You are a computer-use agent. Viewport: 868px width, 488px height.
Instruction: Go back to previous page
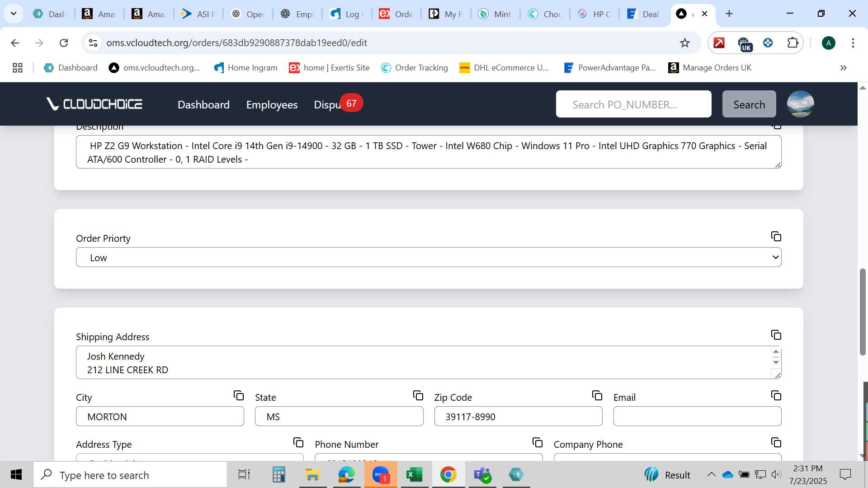tap(15, 43)
